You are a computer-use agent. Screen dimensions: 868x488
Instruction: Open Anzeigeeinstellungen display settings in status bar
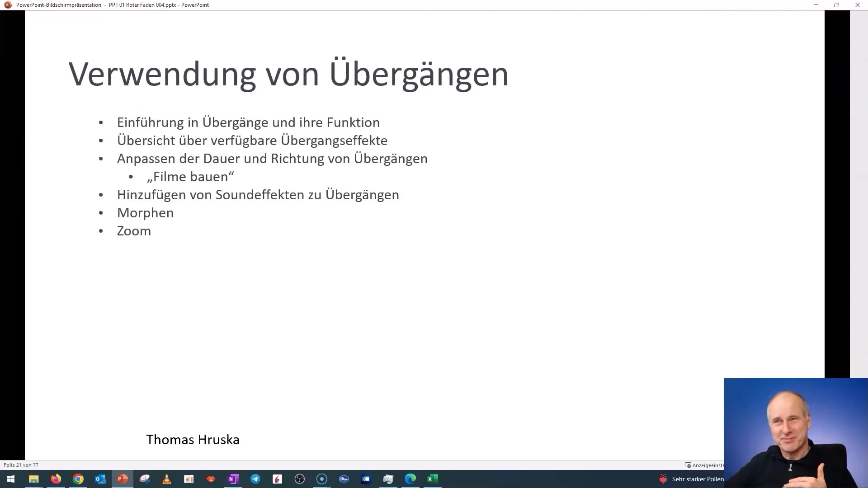pyautogui.click(x=704, y=465)
